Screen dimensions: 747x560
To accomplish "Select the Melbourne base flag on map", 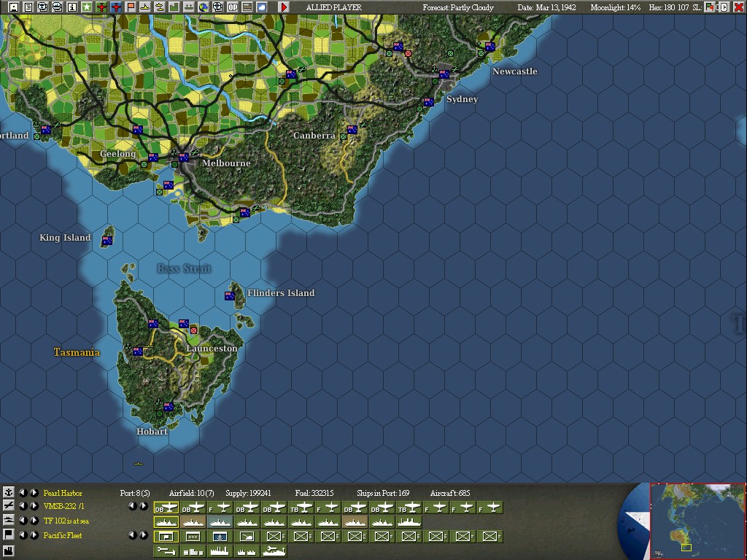I will coord(183,157).
